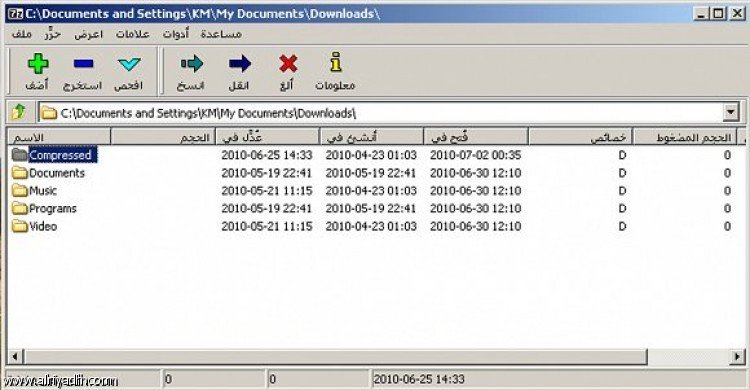Click accessed date 2010-07-02 00:35
Image resolution: width=750 pixels, height=390 pixels.
coord(475,155)
